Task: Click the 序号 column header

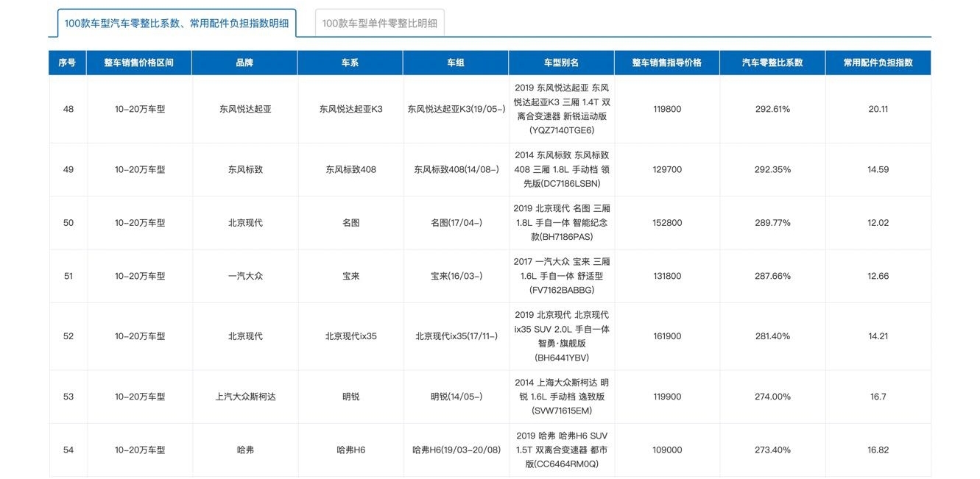Action: tap(68, 63)
